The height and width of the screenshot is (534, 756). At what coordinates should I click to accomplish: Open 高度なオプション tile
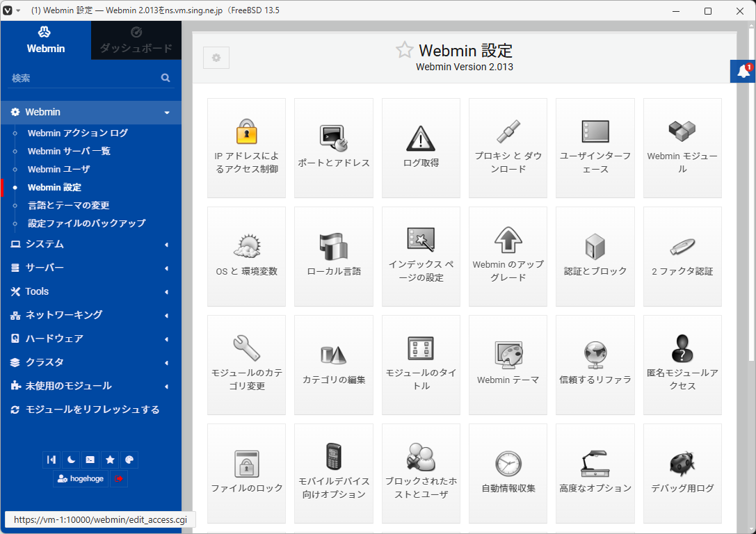595,474
